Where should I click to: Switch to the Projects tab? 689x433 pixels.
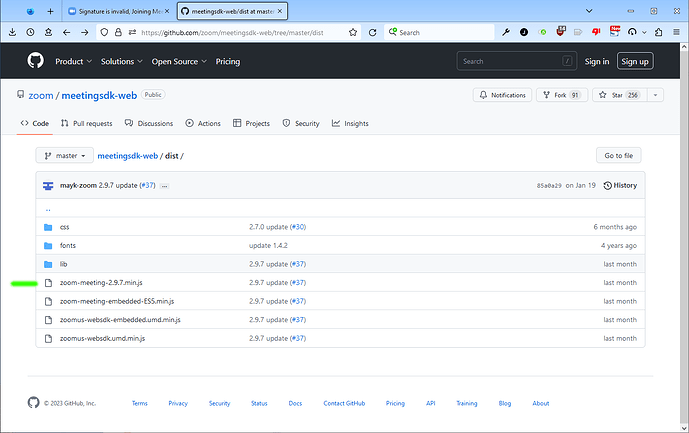pos(251,124)
